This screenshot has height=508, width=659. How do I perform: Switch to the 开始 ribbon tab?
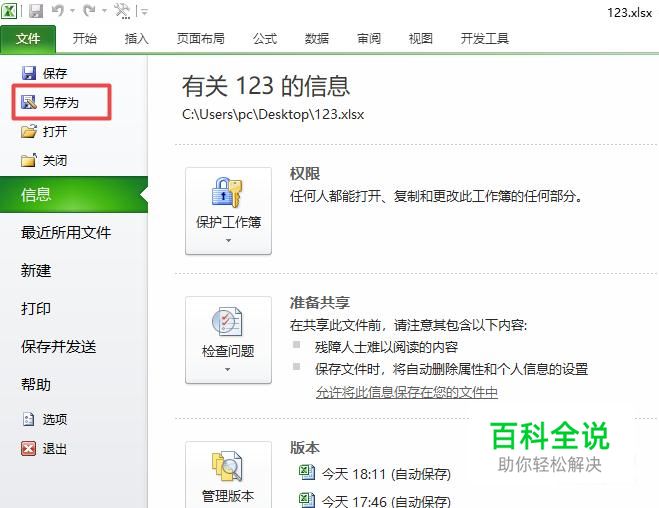84,39
